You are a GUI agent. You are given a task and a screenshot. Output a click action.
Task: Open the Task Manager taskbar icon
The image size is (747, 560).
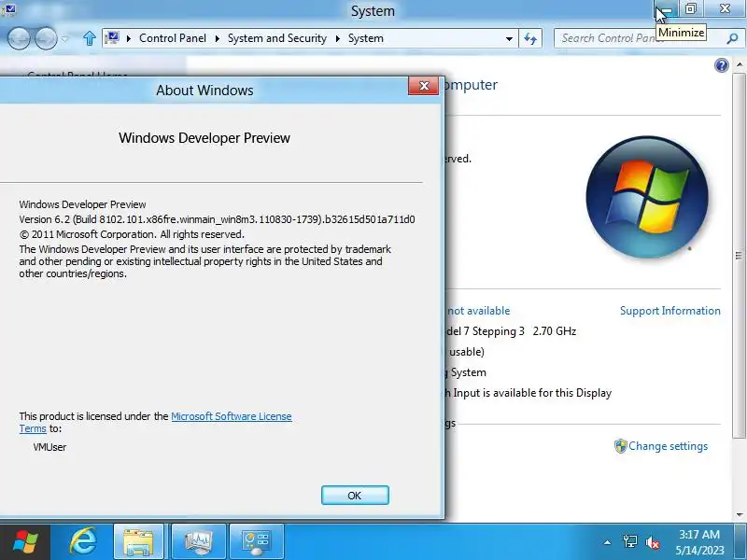coord(198,542)
